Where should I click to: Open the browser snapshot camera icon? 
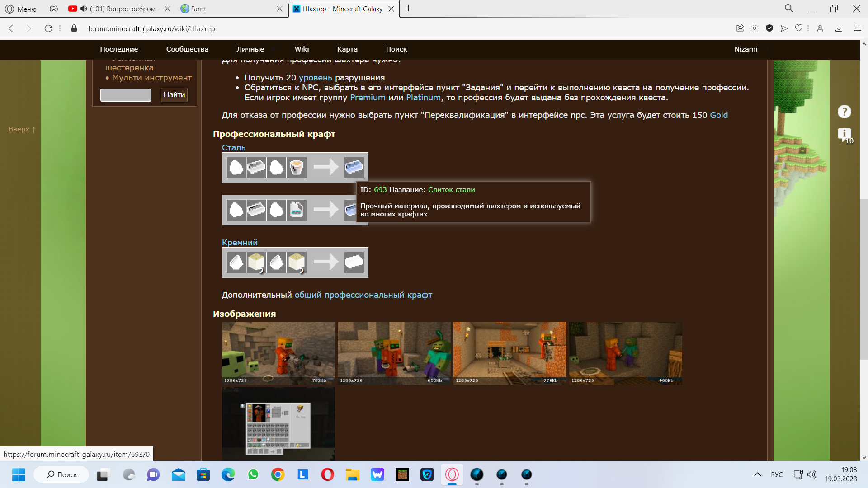[755, 28]
